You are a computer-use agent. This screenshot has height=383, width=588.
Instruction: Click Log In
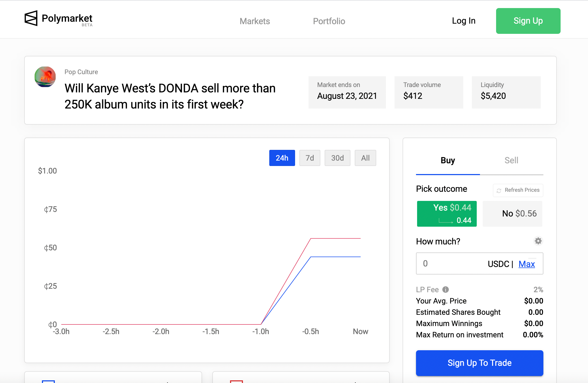(x=464, y=21)
